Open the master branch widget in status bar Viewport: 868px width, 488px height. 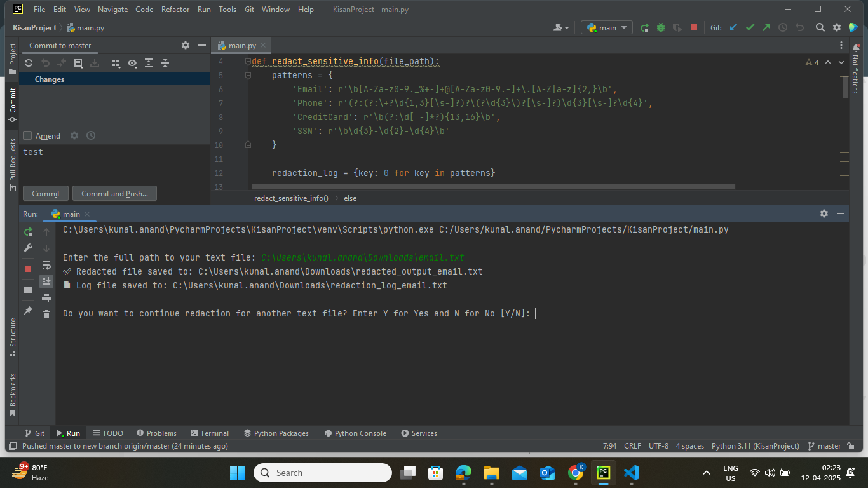(824, 446)
